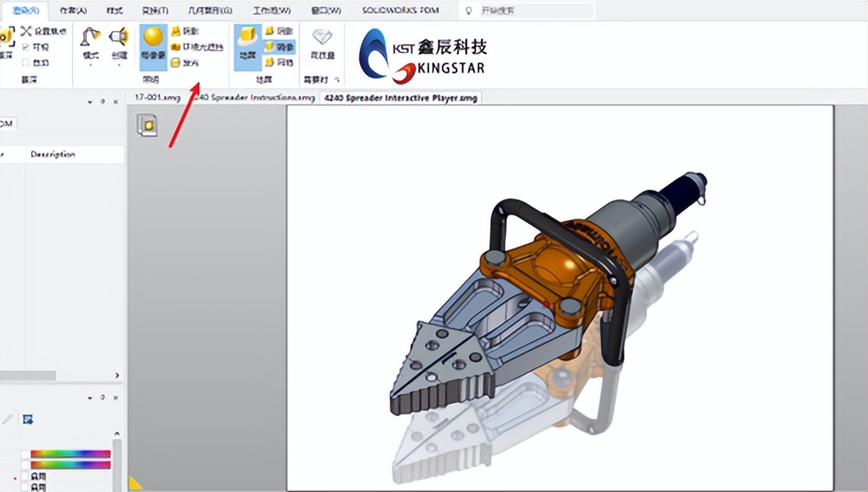This screenshot has width=868, height=492.
Task: Check the box beside the first rainbow gradient
Action: [x=26, y=454]
